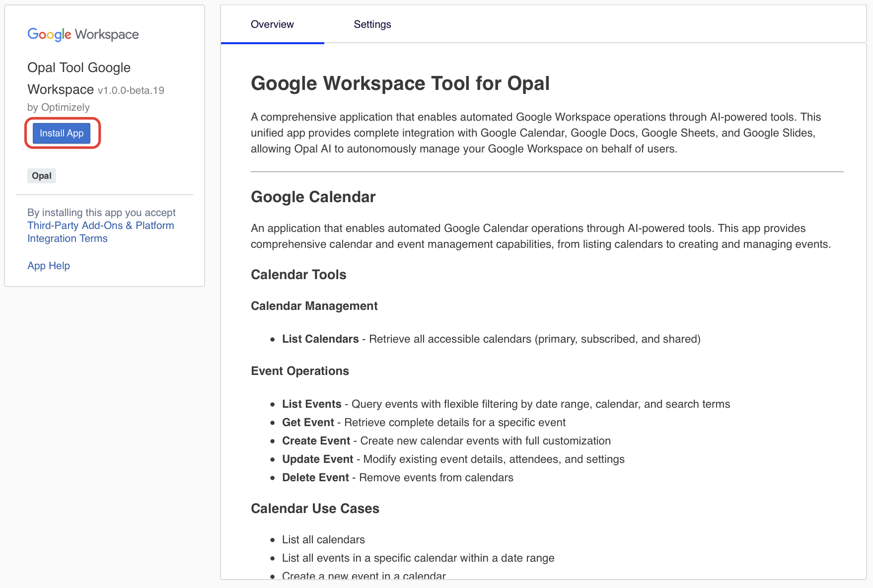Click the 'Calendar Use Cases' heading

click(x=315, y=509)
